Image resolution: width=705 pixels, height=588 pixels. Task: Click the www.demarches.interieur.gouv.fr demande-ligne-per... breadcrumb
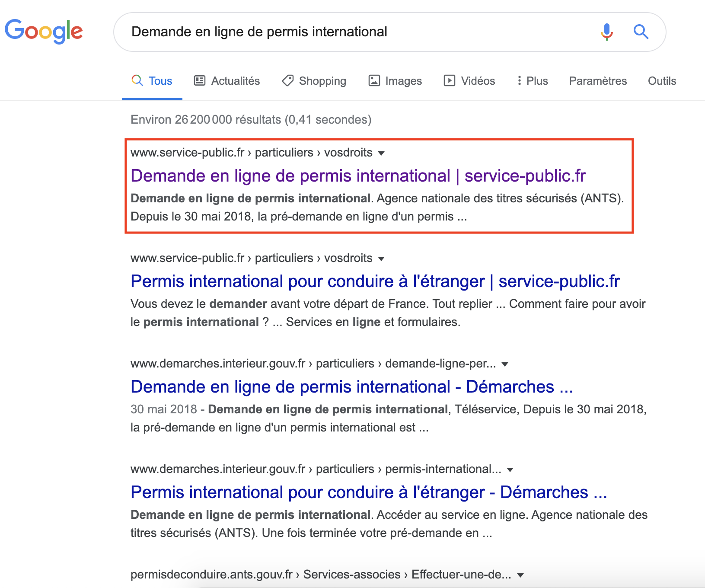(313, 364)
